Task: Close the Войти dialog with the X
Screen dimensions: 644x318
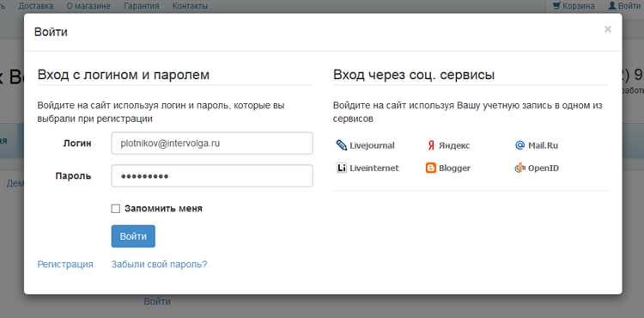Action: (608, 29)
